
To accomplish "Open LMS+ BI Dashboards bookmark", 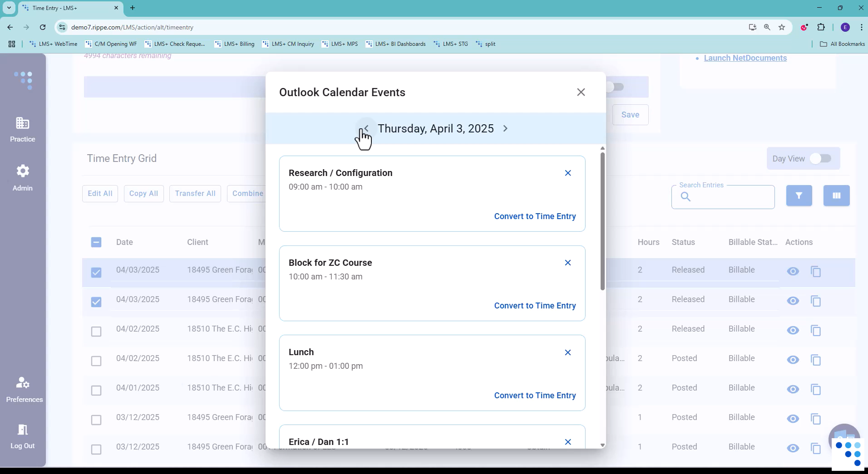I will pos(395,44).
